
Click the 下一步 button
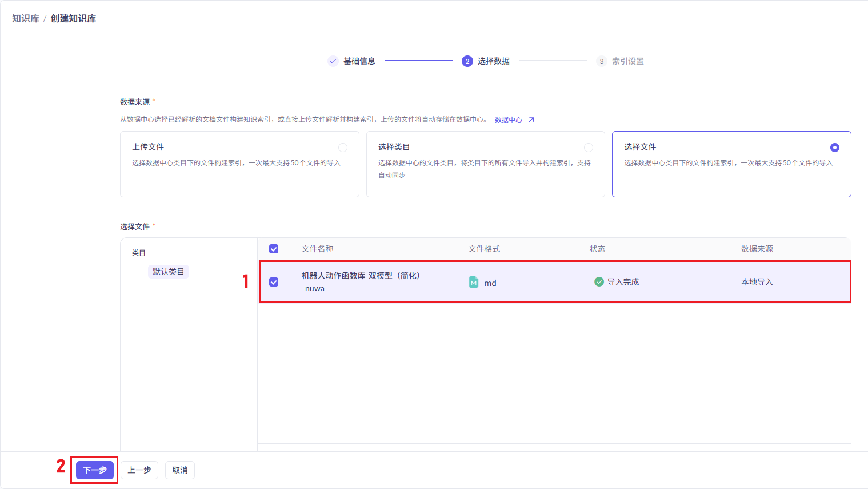click(95, 470)
